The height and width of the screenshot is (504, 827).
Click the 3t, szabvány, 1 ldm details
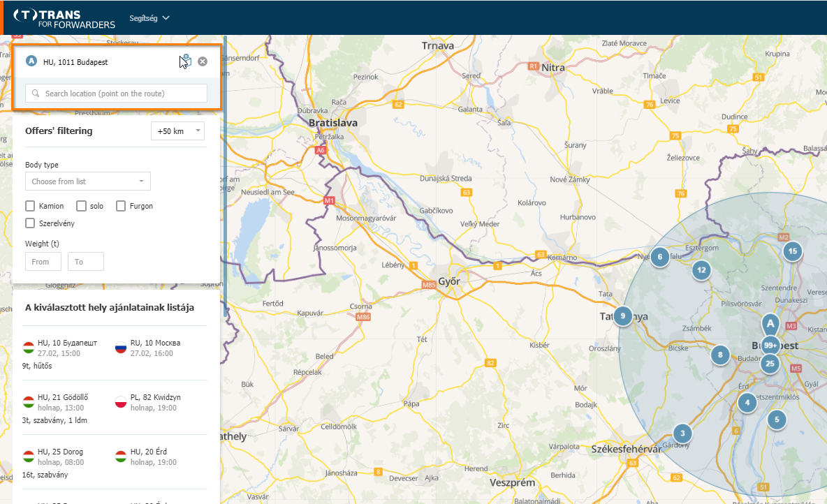click(x=54, y=420)
